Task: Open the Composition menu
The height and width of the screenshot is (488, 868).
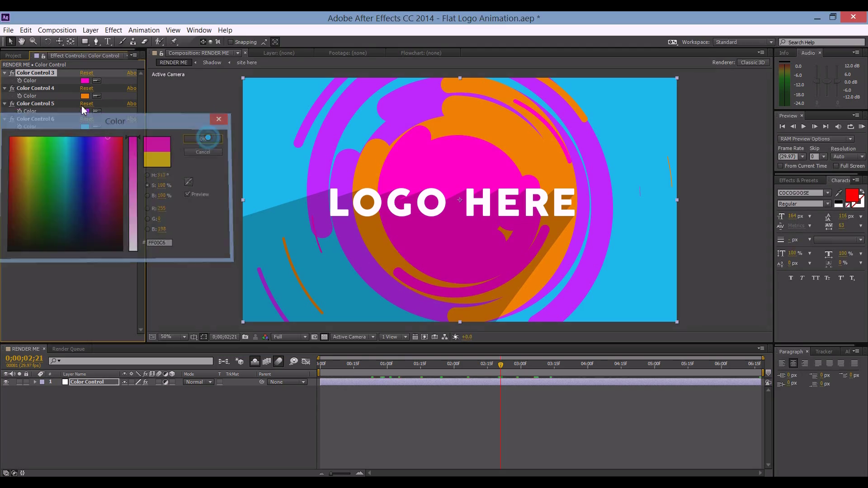Action: tap(57, 30)
